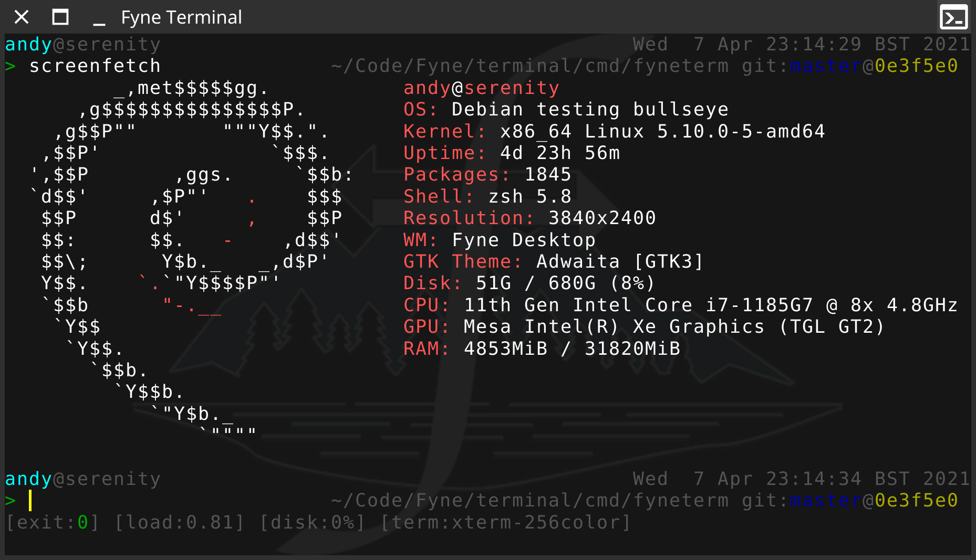Click the load average status toggle 0.81
The image size is (976, 560).
tap(179, 522)
